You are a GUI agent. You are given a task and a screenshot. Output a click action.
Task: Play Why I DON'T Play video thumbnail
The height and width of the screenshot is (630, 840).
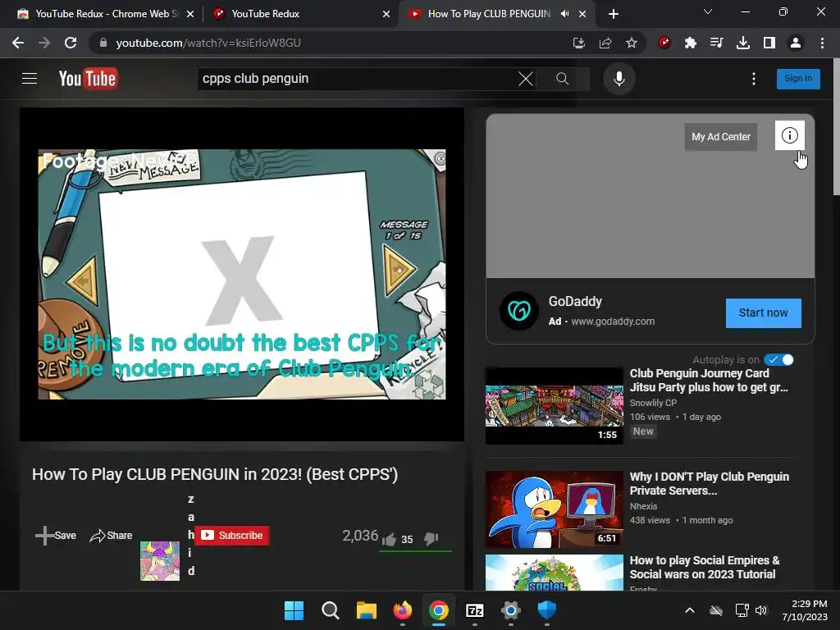(x=554, y=509)
